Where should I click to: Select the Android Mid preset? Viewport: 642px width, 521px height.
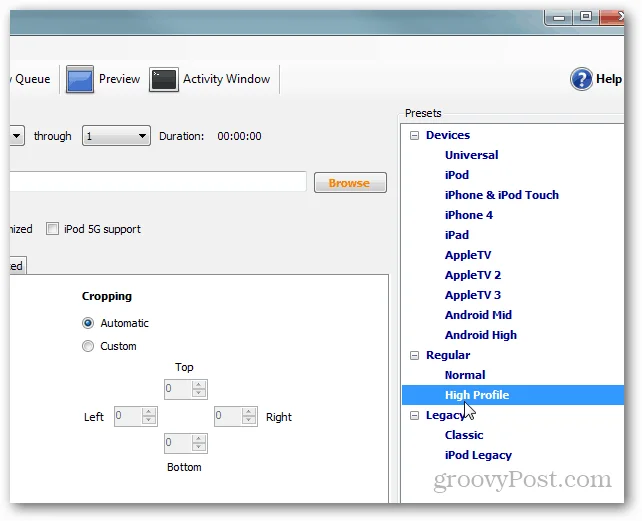(x=478, y=315)
